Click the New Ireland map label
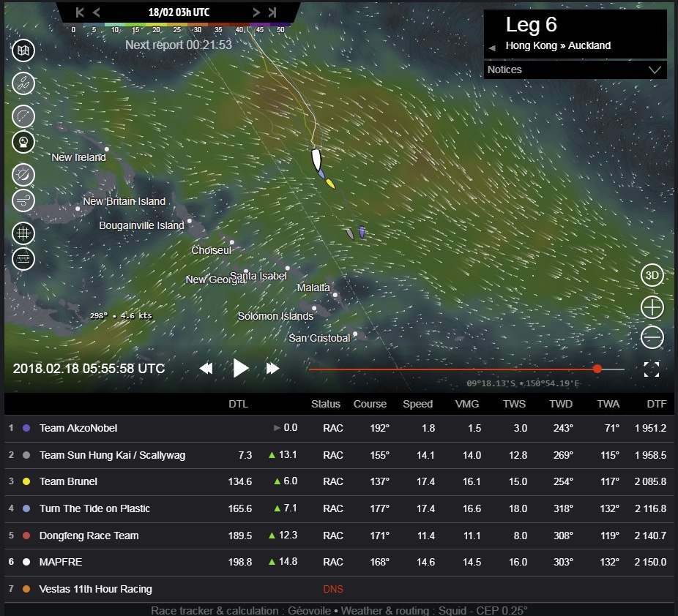678x616 pixels. coord(78,157)
